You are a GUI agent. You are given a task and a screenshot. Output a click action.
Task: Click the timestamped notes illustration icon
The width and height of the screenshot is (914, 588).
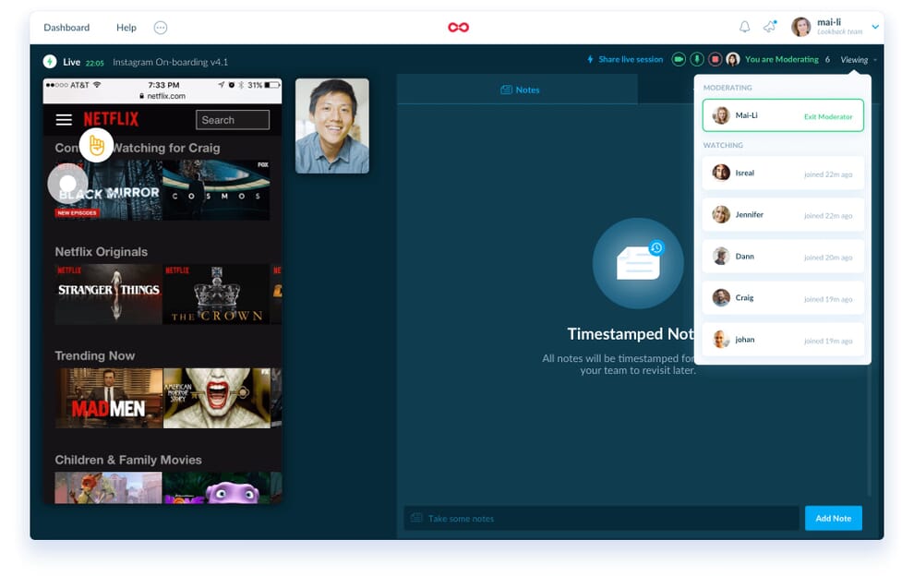point(638,263)
